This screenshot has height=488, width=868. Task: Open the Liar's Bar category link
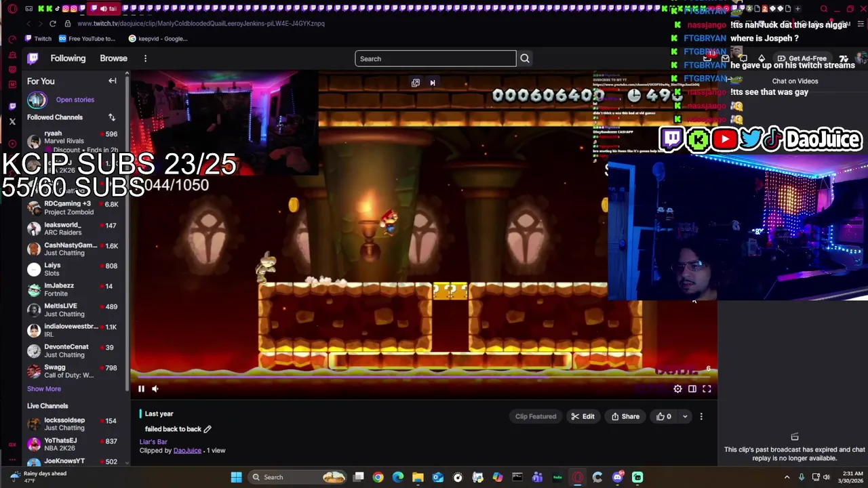tap(153, 441)
